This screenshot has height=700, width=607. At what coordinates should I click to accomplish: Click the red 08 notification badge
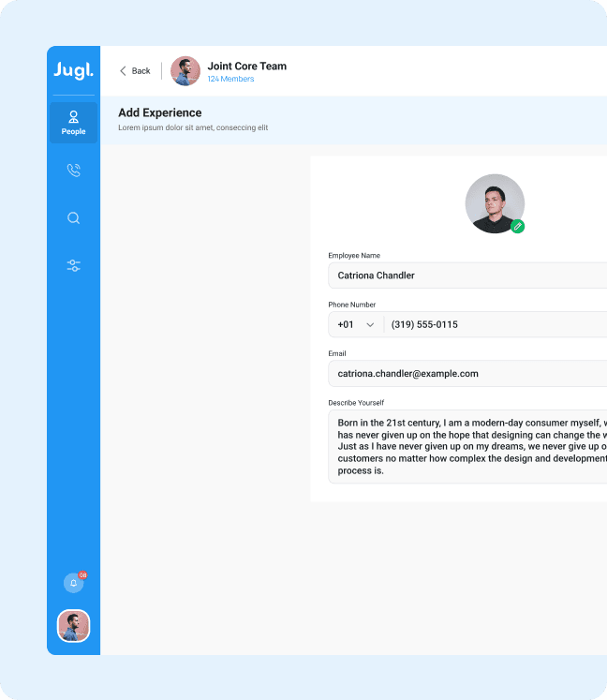(82, 574)
